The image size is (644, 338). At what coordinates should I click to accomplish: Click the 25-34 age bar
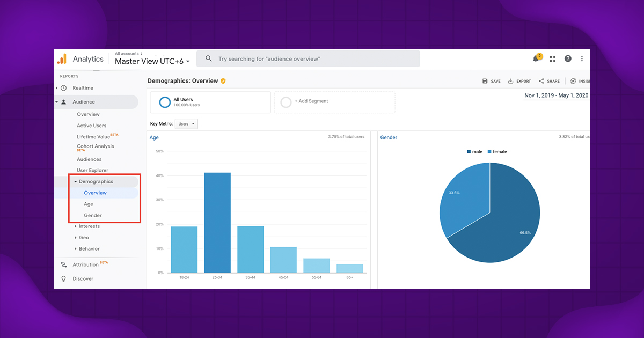click(x=217, y=223)
